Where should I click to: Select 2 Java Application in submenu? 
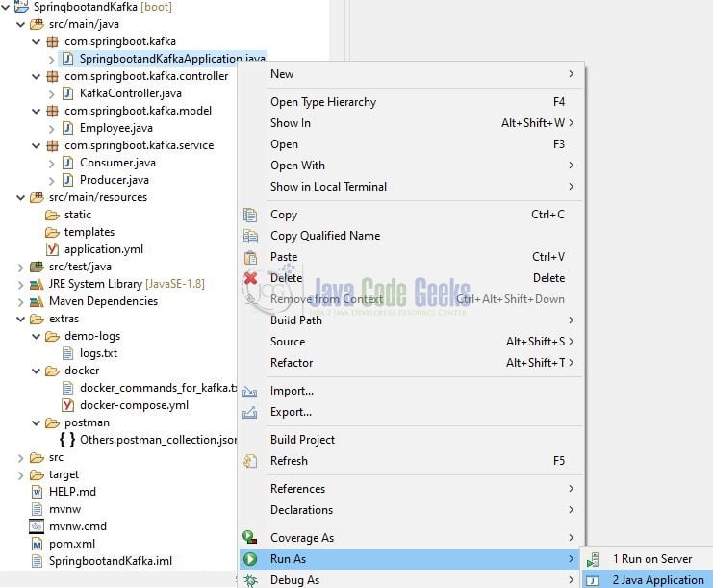[x=648, y=579]
